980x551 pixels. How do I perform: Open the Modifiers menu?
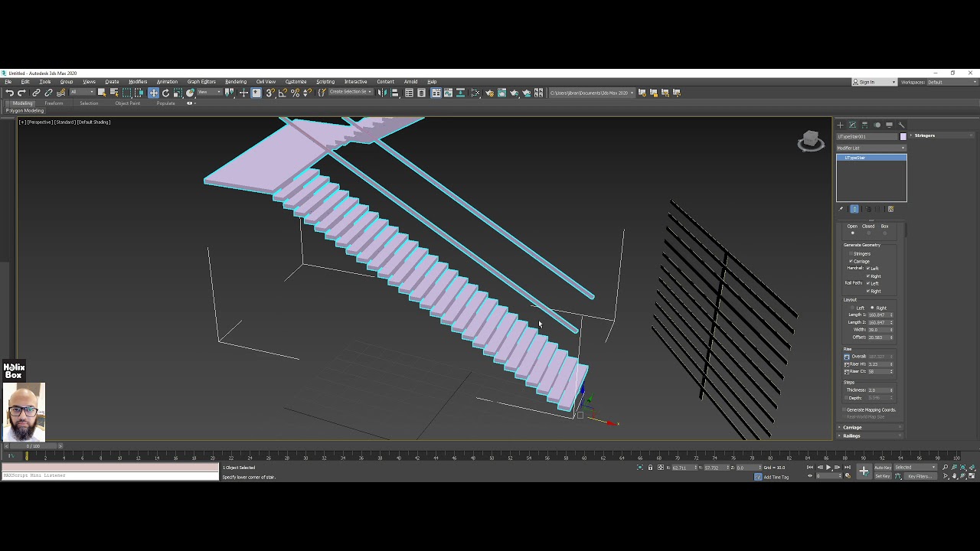tap(138, 82)
